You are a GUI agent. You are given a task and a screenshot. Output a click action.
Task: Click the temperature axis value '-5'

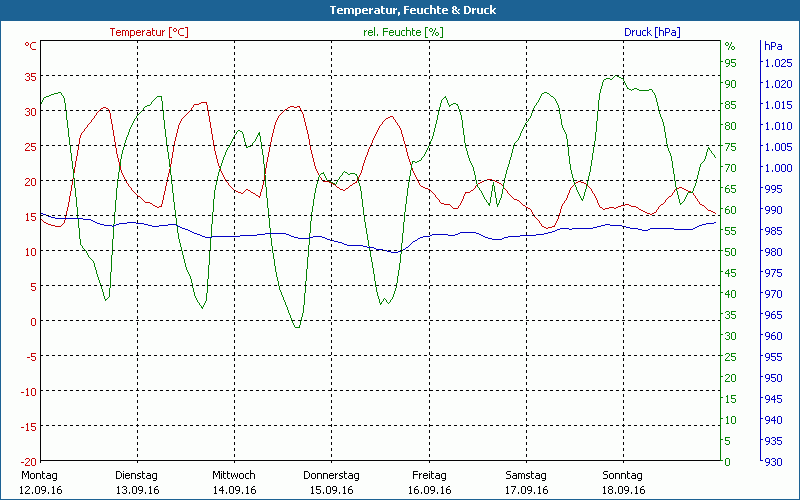coord(31,357)
